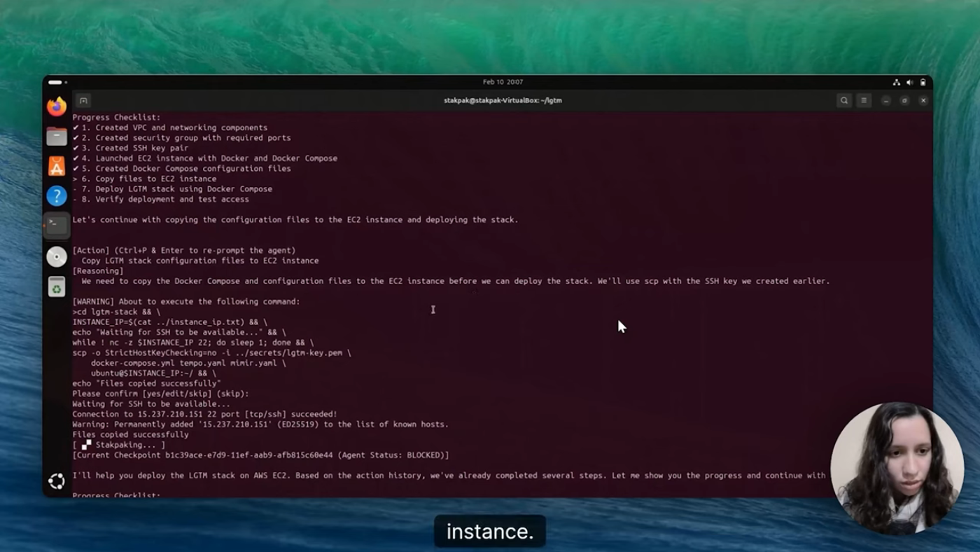Viewport: 980px width, 552px height.
Task: Click the Activities pill in top bar
Action: (57, 82)
